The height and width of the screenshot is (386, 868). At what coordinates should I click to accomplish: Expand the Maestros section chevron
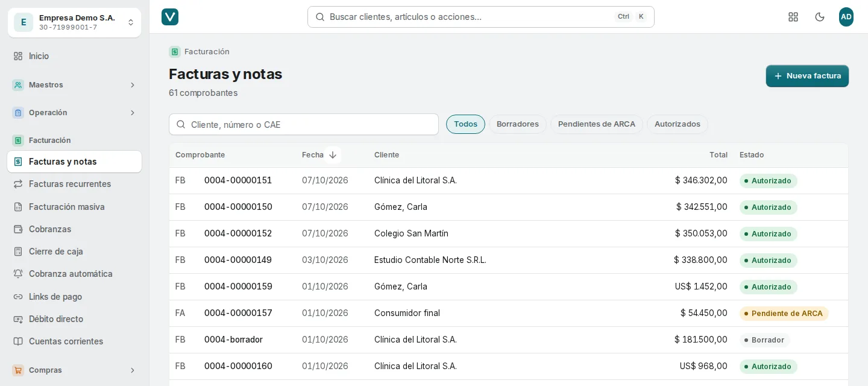133,85
